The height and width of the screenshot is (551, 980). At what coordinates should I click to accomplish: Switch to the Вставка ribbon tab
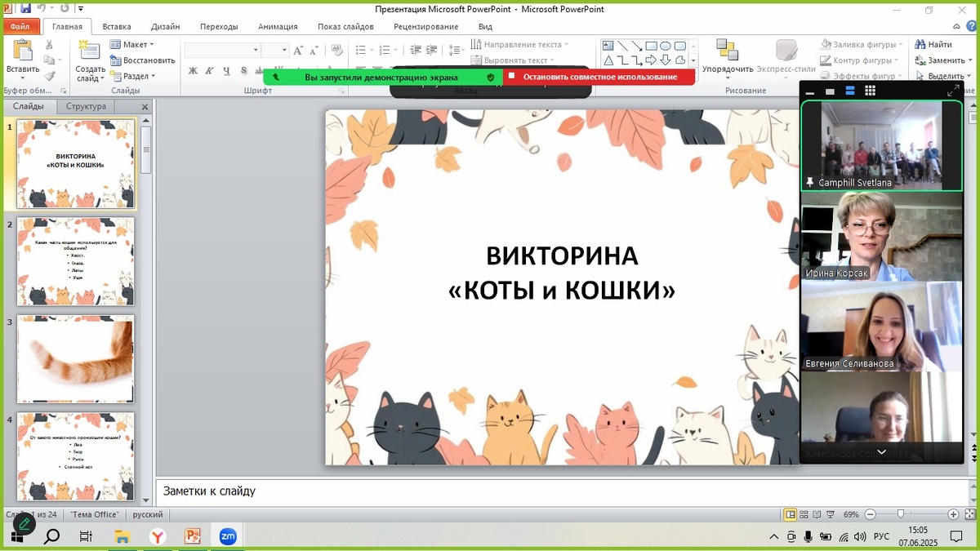[116, 26]
